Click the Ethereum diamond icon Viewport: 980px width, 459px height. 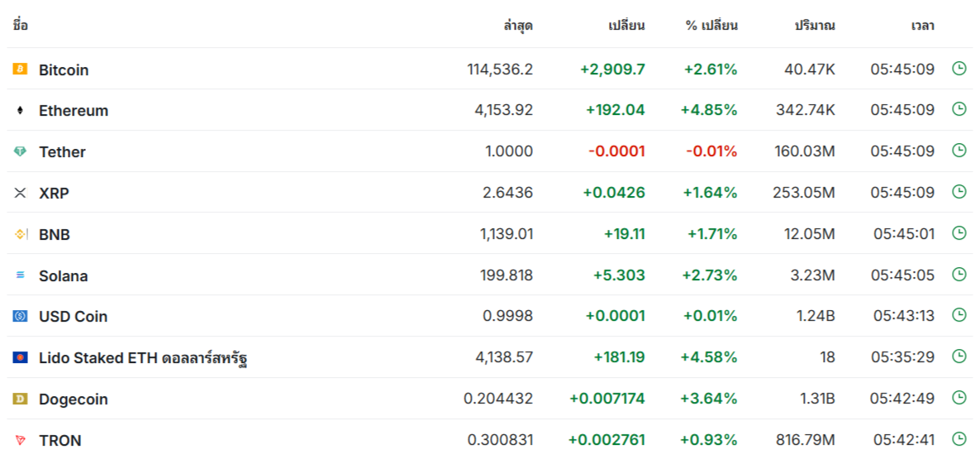tap(20, 110)
